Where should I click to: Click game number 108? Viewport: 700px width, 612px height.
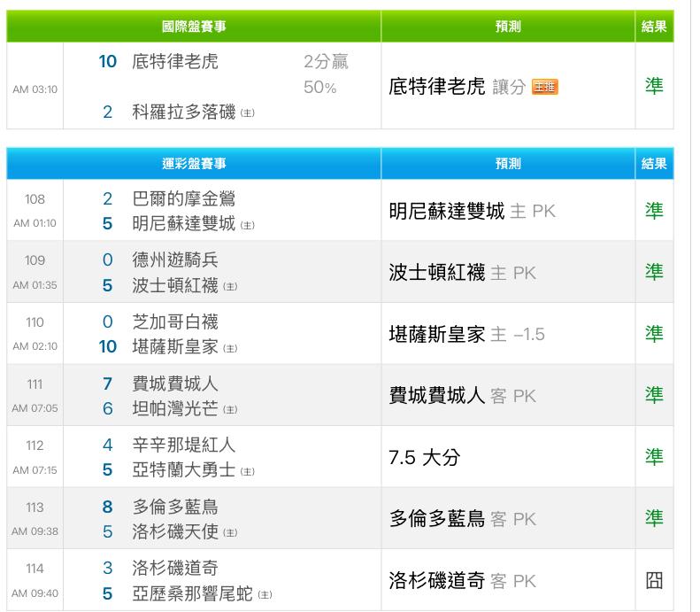coord(35,199)
